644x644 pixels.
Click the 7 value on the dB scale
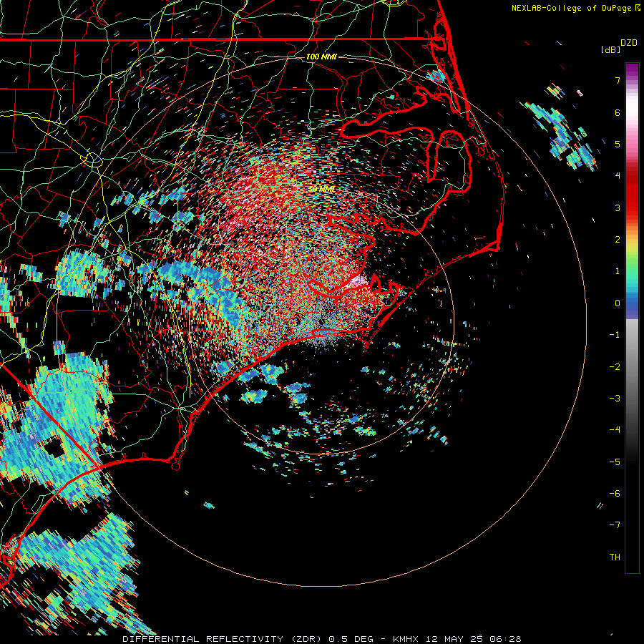618,80
